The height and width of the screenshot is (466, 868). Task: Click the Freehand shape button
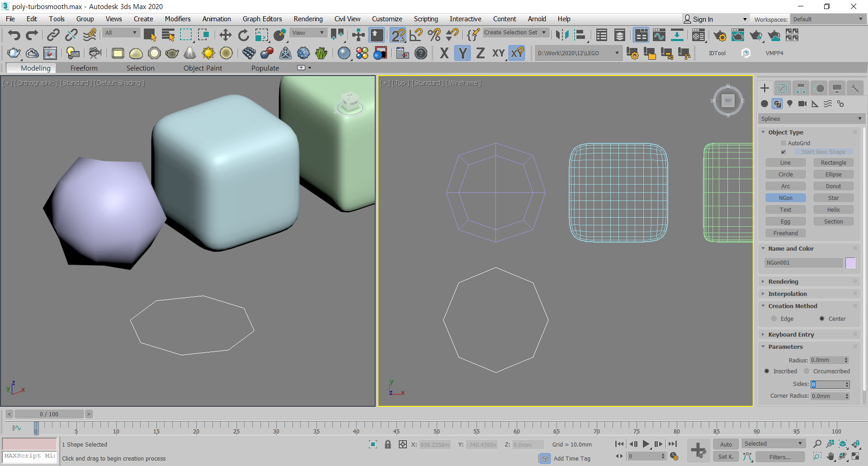click(x=785, y=233)
